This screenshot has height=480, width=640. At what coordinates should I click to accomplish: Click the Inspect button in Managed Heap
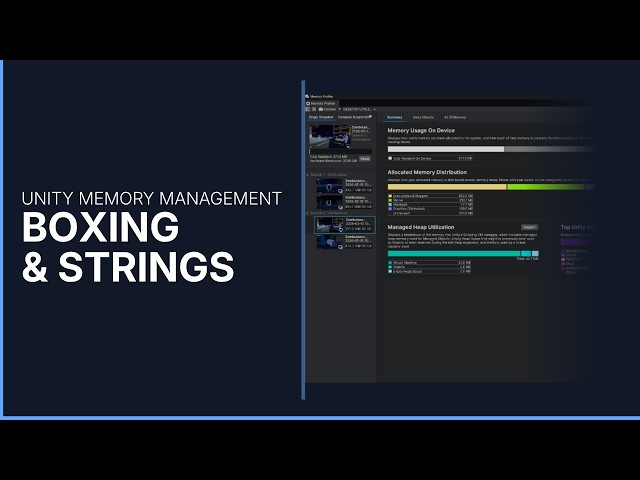tap(529, 227)
